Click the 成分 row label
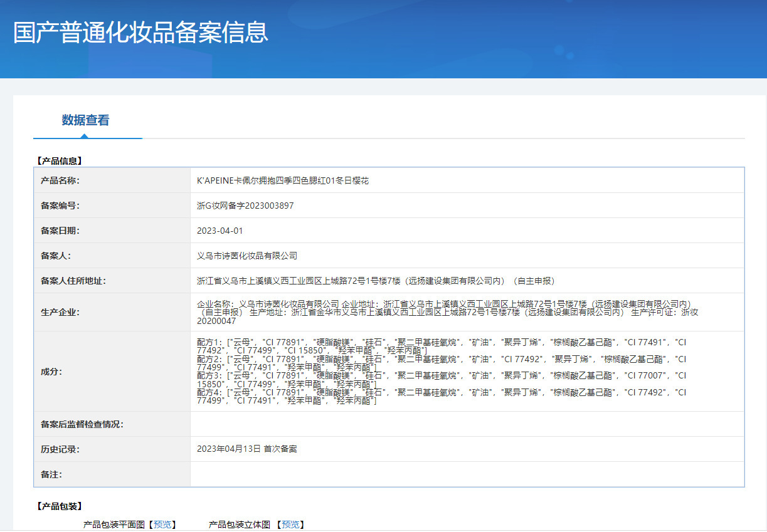The width and height of the screenshot is (767, 532). (x=51, y=372)
